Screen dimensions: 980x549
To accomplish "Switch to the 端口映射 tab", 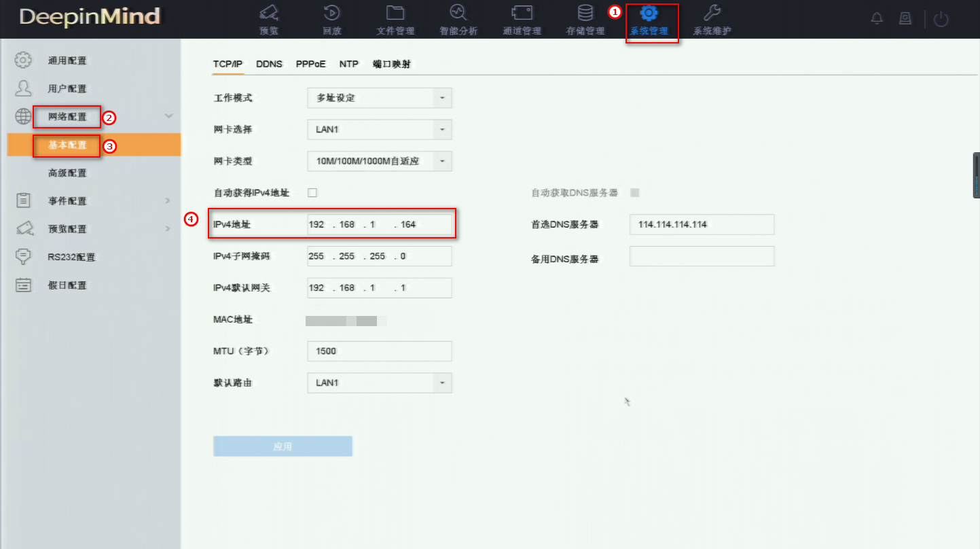I will click(x=393, y=63).
